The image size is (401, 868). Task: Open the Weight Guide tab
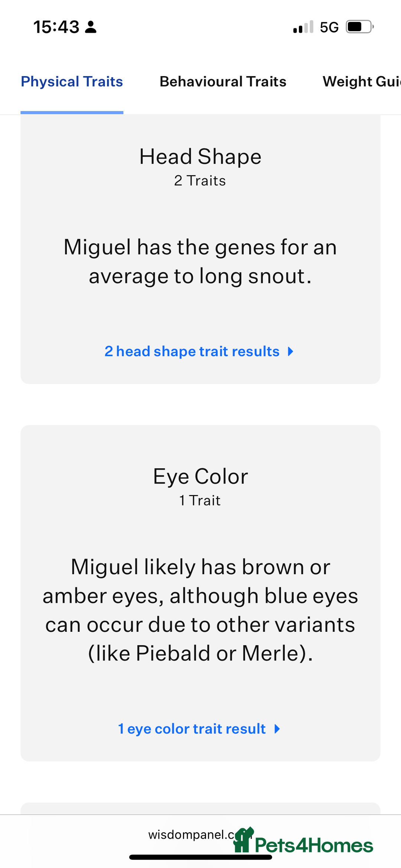(x=362, y=82)
